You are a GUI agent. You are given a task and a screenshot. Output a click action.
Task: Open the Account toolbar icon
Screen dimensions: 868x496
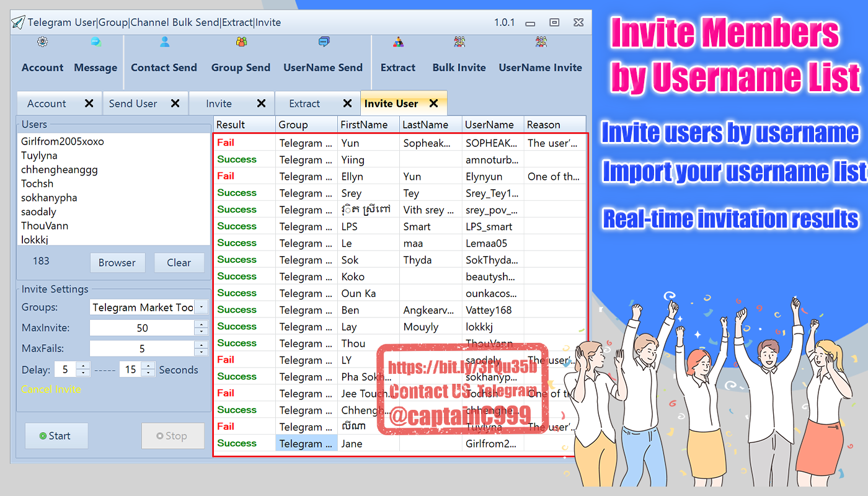(x=42, y=42)
